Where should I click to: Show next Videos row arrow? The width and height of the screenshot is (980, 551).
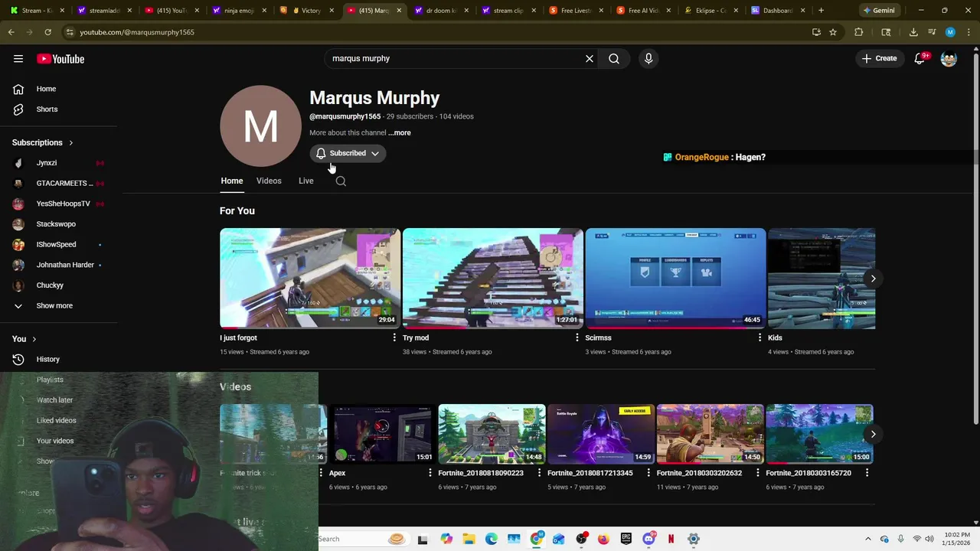(873, 434)
